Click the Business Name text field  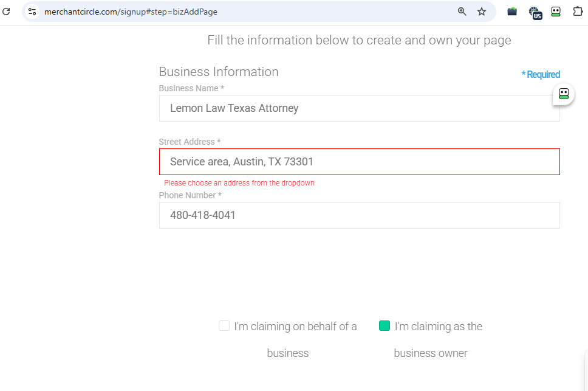click(x=359, y=108)
